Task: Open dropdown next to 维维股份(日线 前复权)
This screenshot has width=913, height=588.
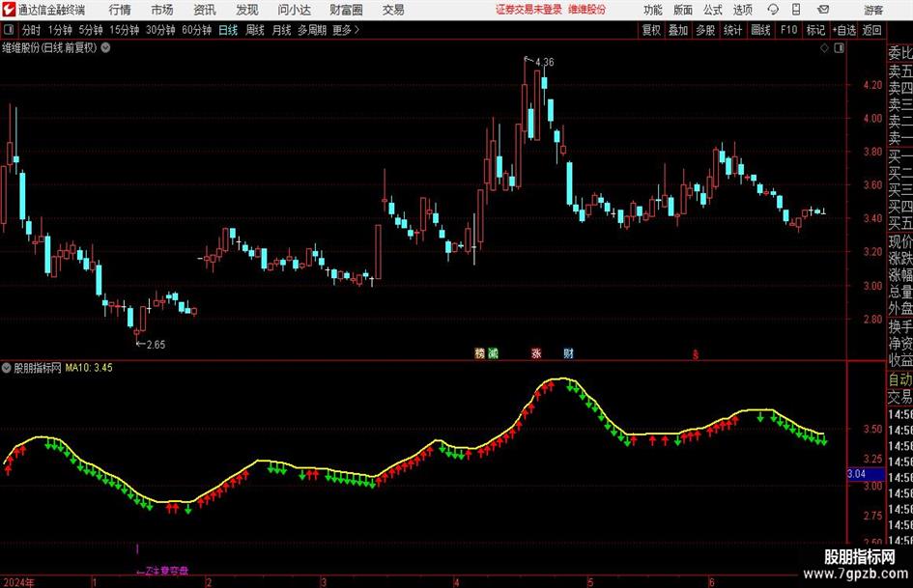Action: (106, 47)
